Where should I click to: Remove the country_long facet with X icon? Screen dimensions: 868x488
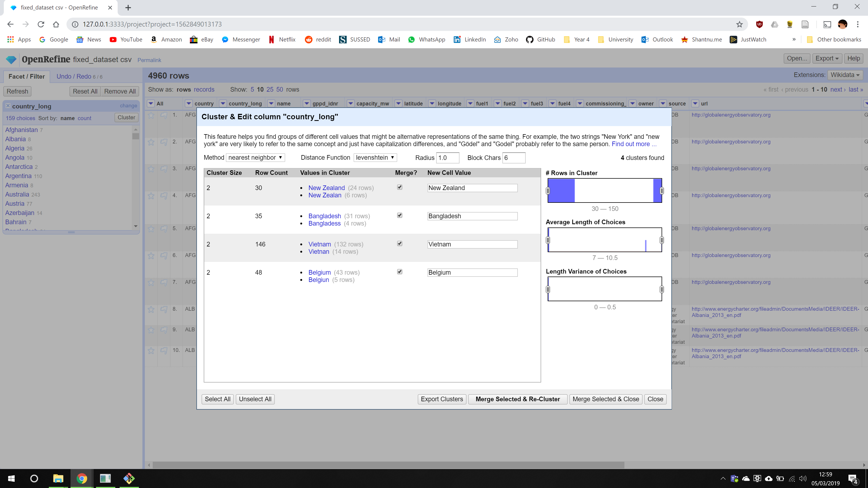click(8, 105)
